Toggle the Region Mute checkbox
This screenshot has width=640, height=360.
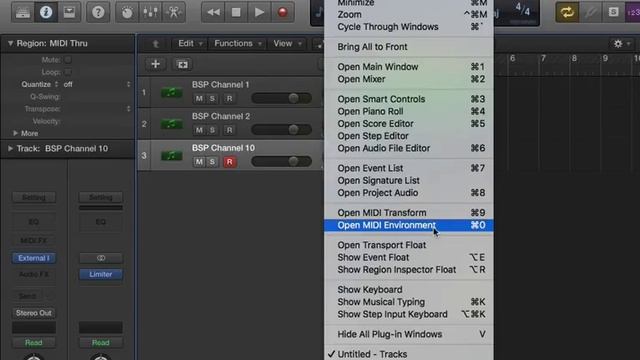(68, 60)
